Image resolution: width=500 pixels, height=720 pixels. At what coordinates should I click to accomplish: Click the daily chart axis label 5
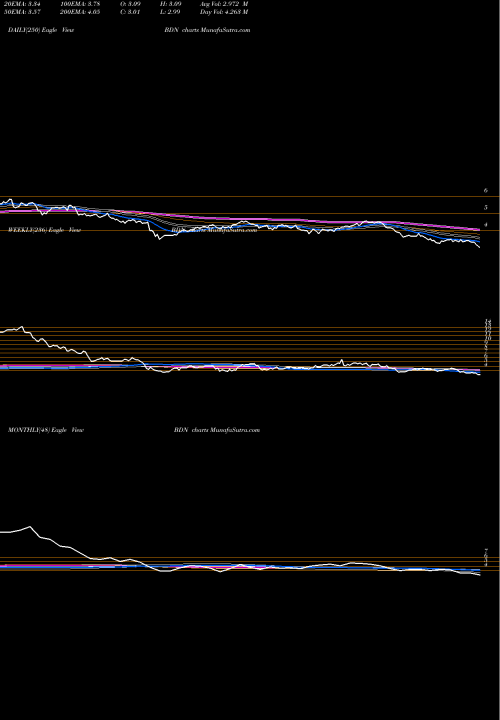pos(486,208)
